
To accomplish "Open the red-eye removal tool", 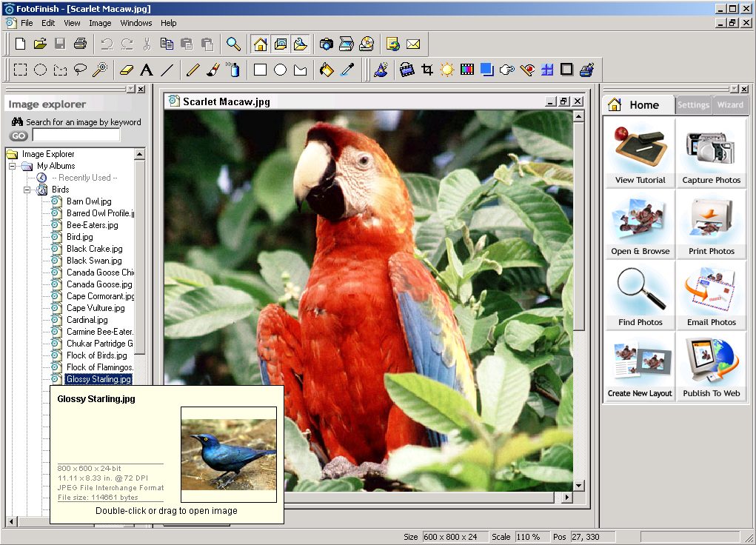I will point(526,69).
